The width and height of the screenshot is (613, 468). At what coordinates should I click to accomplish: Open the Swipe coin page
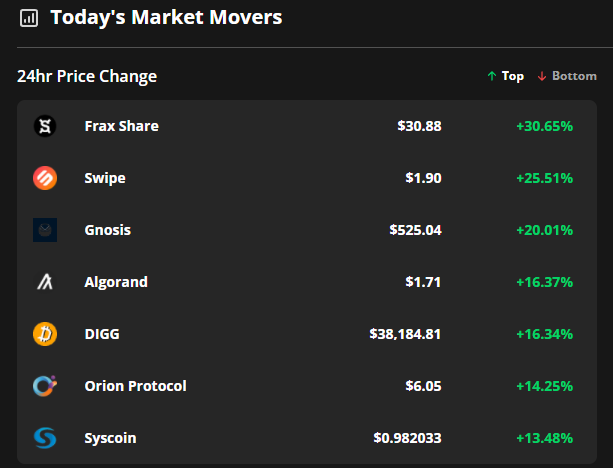[x=105, y=178]
